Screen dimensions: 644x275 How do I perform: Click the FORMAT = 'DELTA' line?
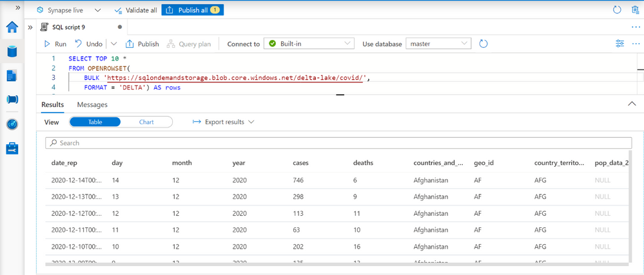[132, 88]
